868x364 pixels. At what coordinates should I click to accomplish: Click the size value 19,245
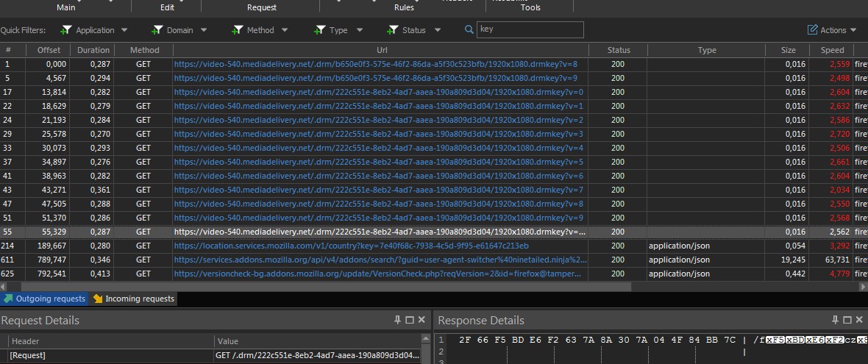tap(794, 260)
